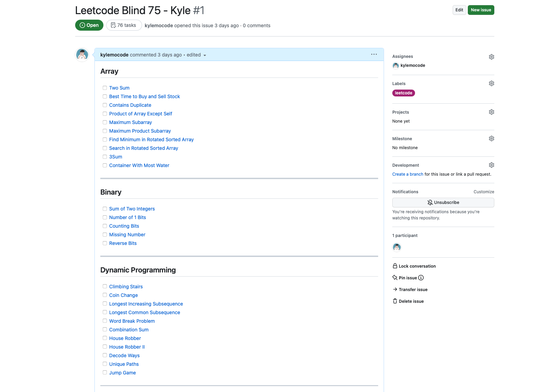Open the Milestone settings gear

click(x=492, y=138)
